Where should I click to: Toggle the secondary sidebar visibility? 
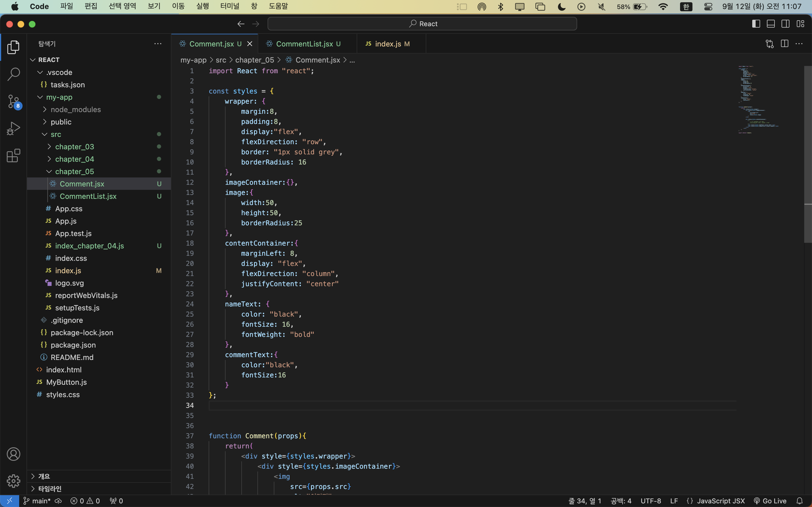tap(785, 24)
